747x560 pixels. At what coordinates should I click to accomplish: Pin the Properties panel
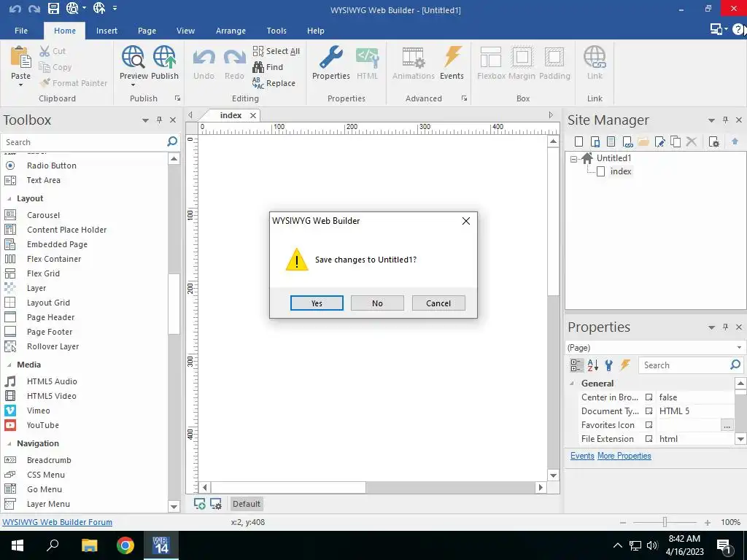pyautogui.click(x=726, y=327)
